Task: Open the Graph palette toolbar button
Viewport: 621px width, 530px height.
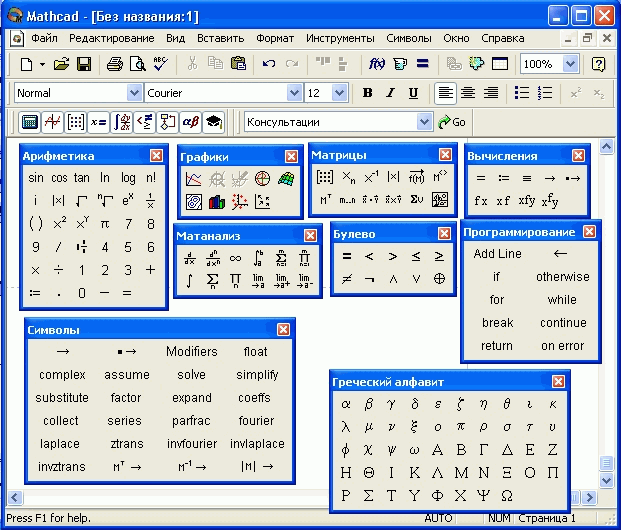Action: (52, 122)
